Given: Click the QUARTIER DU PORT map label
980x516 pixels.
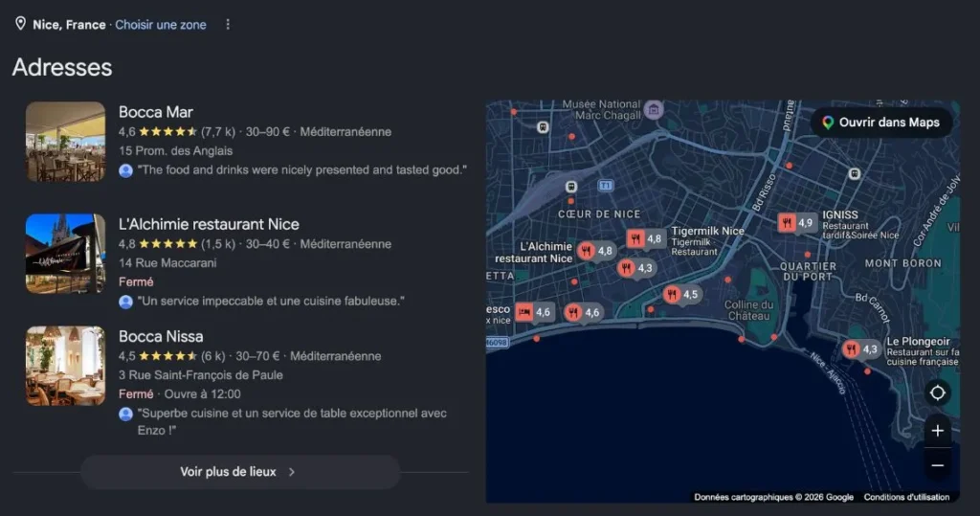Looking at the screenshot, I should click(x=808, y=272).
